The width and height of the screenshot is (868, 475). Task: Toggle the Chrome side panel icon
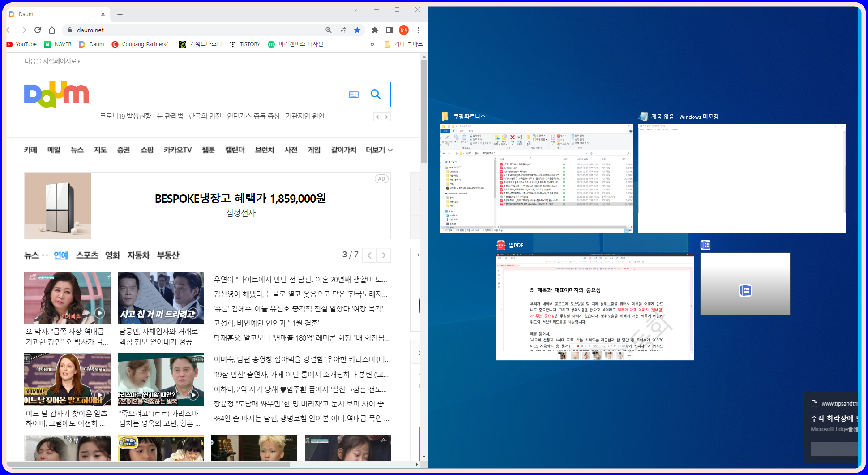click(x=389, y=30)
